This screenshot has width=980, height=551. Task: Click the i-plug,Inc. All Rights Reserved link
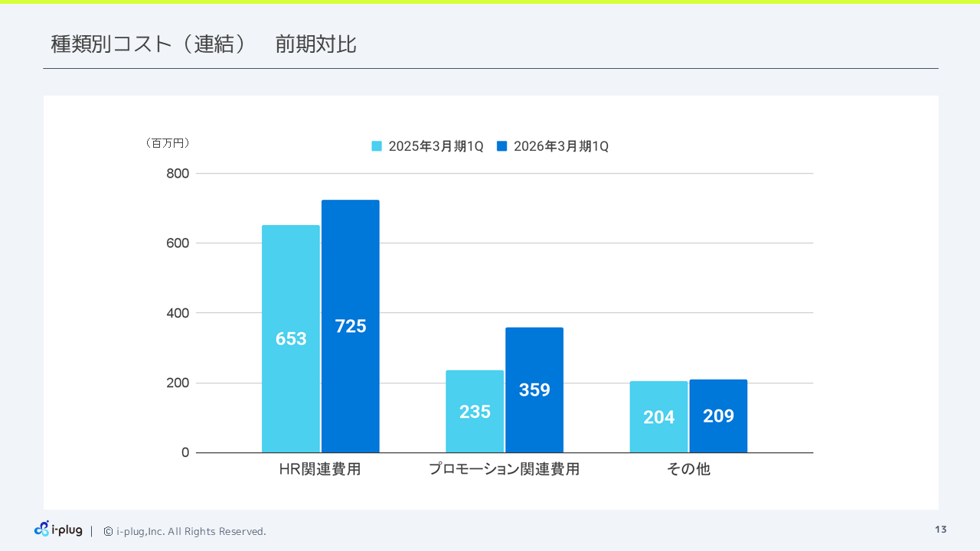[191, 531]
